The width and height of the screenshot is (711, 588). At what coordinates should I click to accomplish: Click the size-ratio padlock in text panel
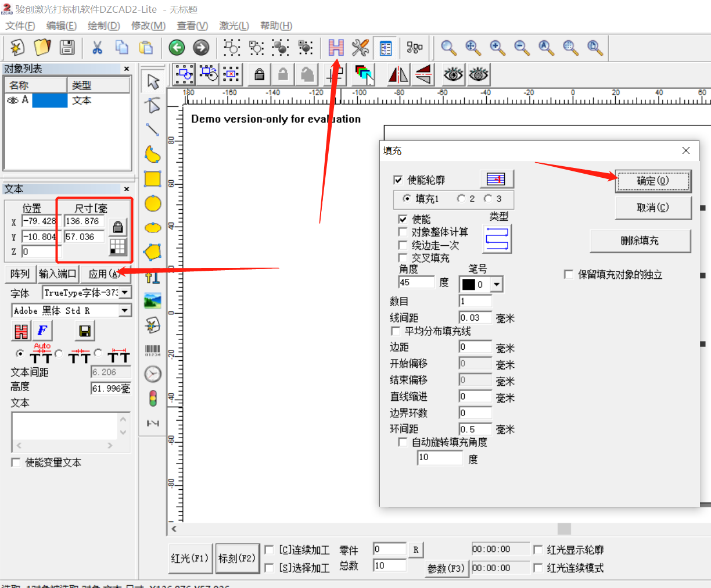coord(118,227)
